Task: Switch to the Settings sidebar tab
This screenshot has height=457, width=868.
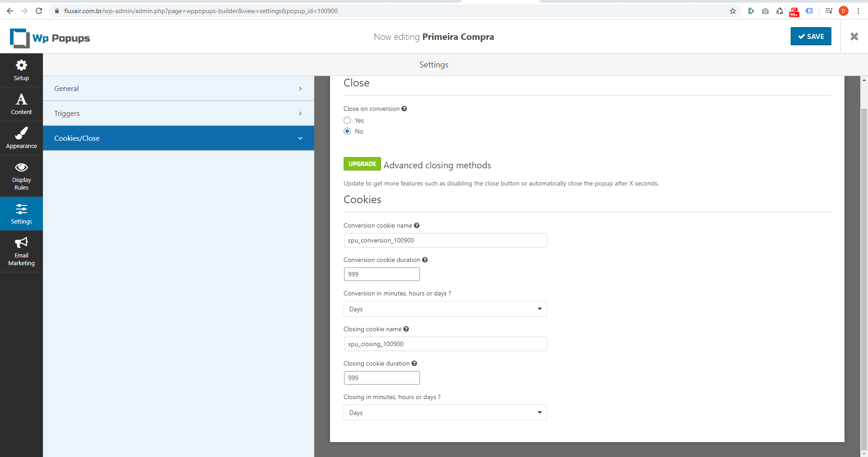Action: [21, 214]
